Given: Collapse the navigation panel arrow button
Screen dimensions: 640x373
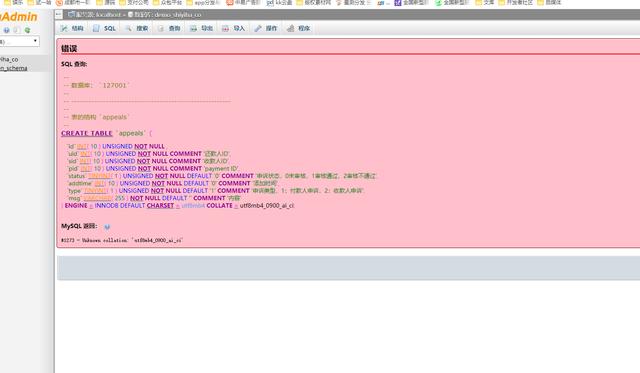Looking at the screenshot, I should coord(58,15).
